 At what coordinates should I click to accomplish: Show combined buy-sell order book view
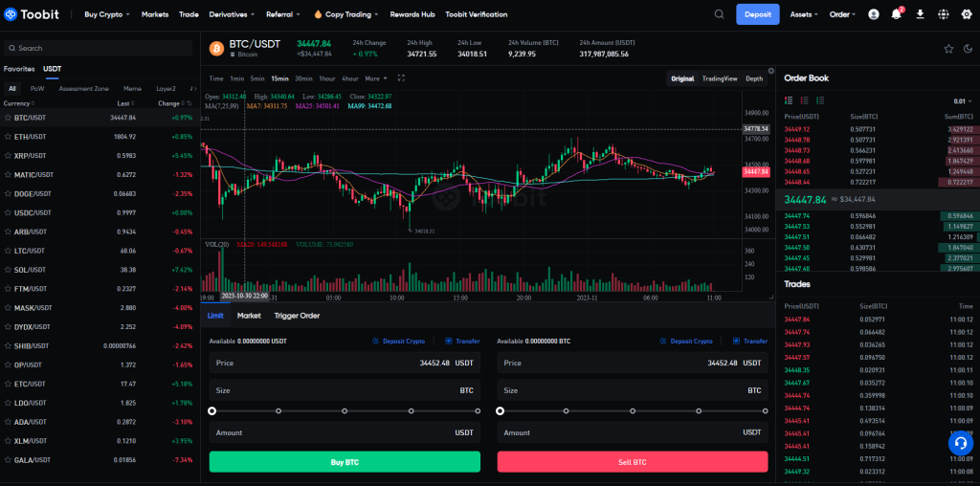(x=789, y=100)
